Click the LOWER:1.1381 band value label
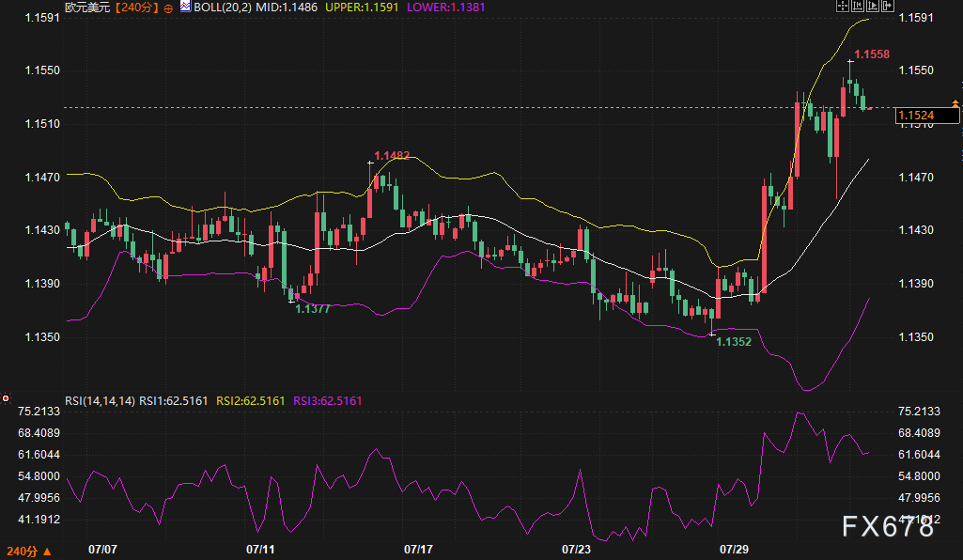Screen dimensions: 963x560 [446, 8]
